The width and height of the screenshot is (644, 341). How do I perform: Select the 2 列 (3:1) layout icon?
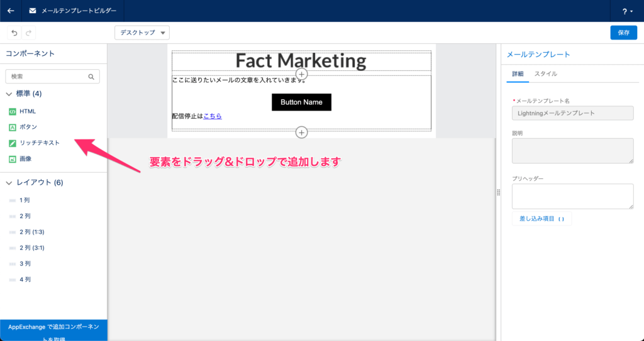[x=13, y=248]
